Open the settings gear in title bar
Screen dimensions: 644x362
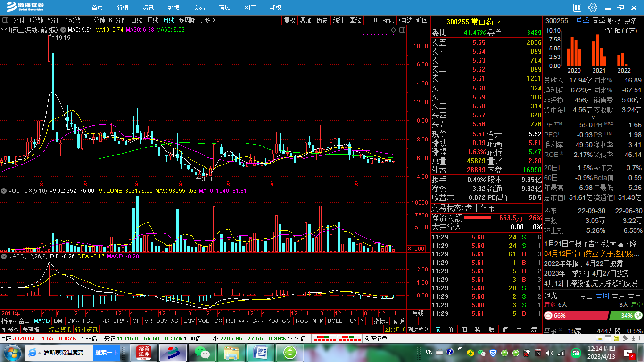coord(593,8)
